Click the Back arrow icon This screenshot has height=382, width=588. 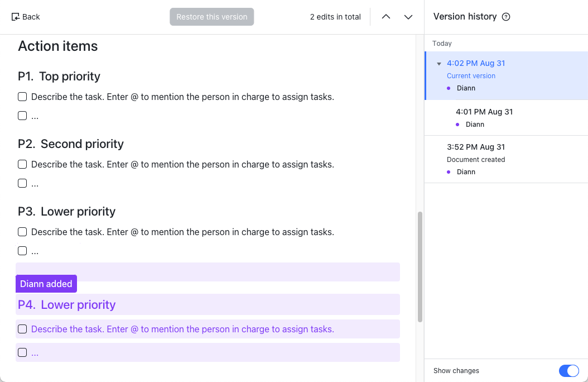click(16, 17)
